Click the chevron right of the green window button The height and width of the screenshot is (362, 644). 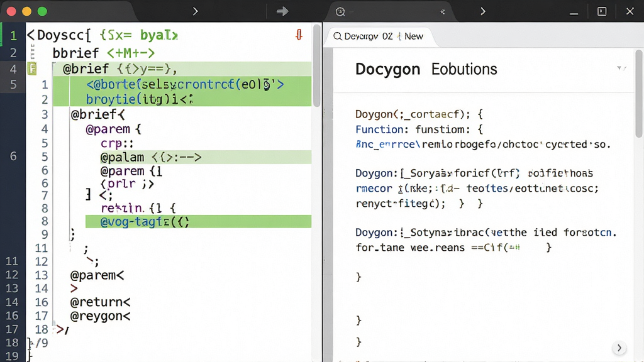point(196,11)
